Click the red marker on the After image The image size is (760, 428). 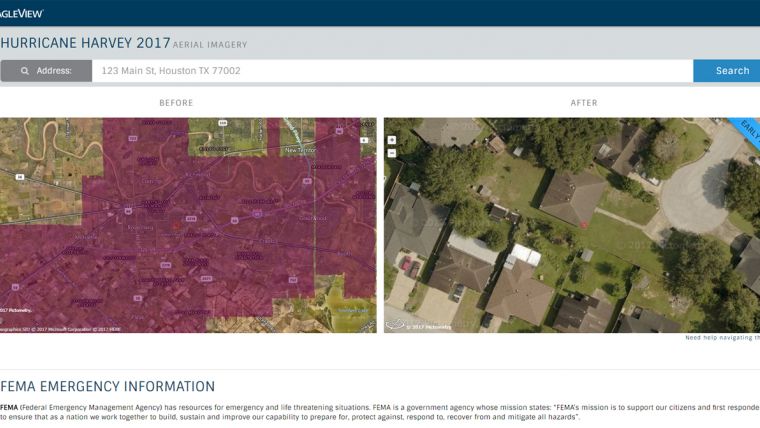point(584,224)
